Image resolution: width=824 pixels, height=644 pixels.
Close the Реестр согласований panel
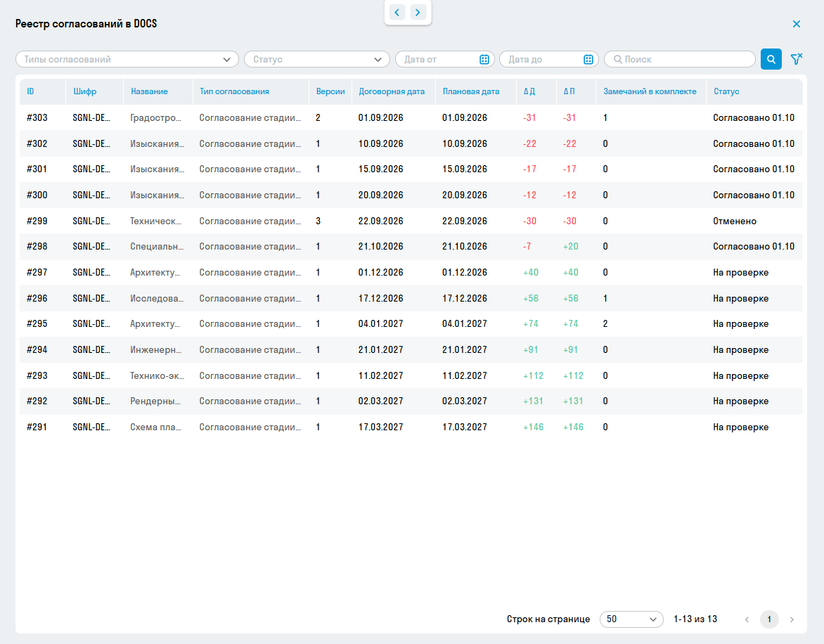pos(796,24)
